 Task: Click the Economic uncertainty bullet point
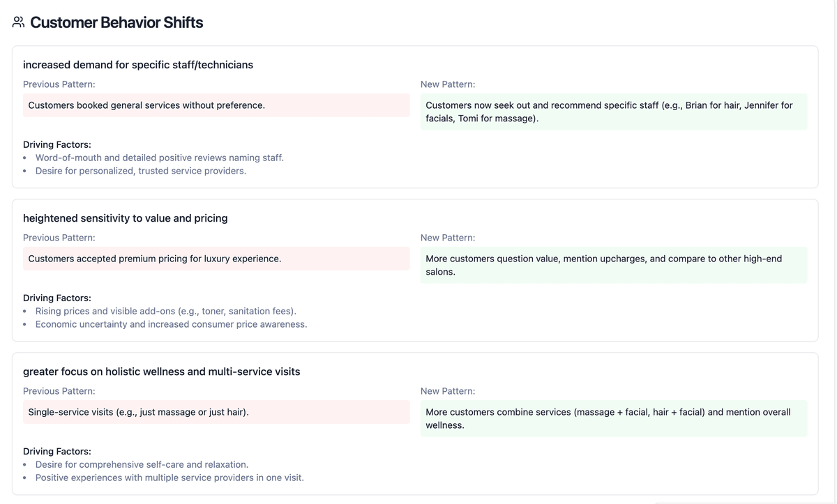coord(171,324)
